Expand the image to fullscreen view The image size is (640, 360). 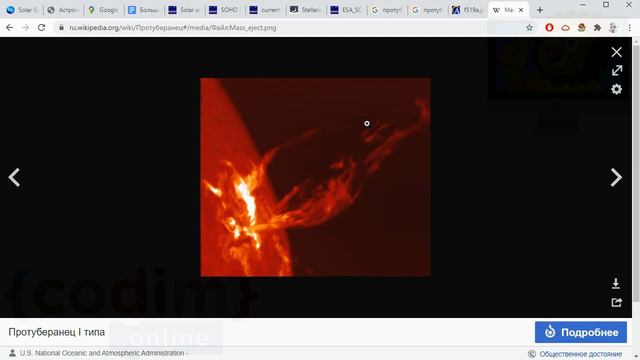(x=617, y=71)
